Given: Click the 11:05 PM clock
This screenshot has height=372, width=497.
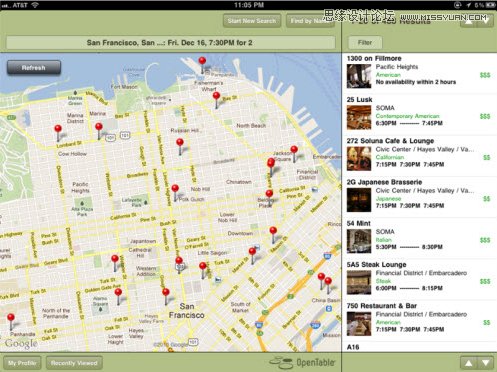Looking at the screenshot, I should tap(249, 5).
